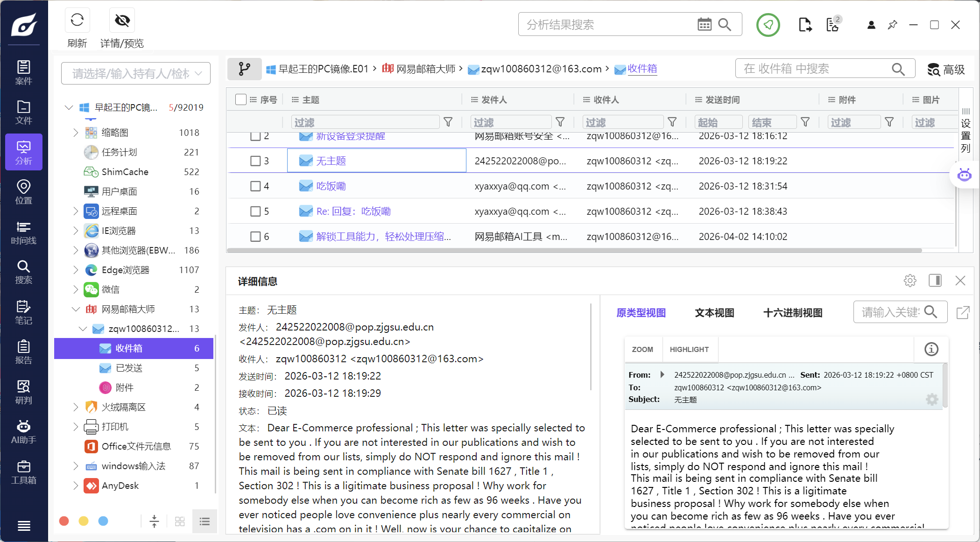Click the details panel settings gear
The width and height of the screenshot is (980, 542).
pyautogui.click(x=909, y=281)
